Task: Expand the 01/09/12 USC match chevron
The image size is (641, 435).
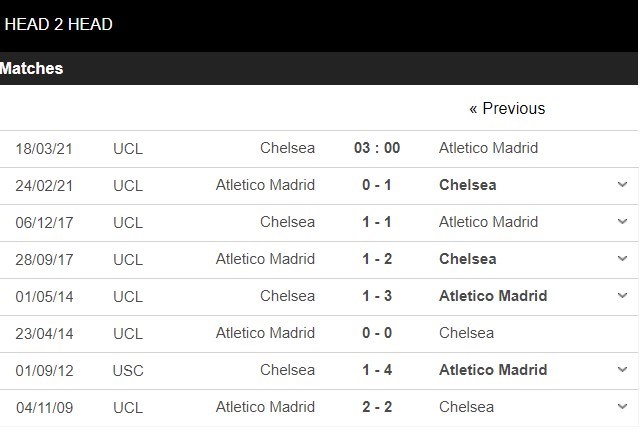Action: (622, 370)
